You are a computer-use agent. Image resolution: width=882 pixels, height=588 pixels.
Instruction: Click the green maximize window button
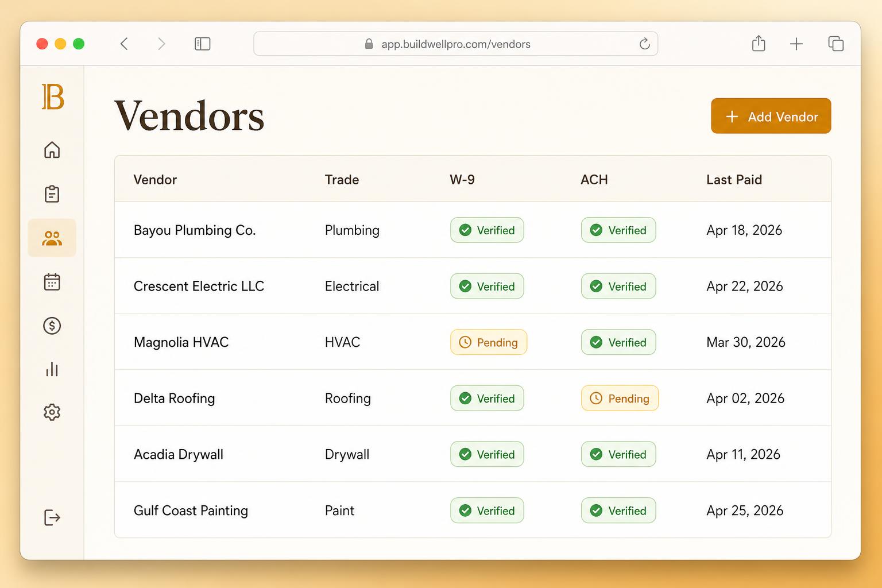click(79, 44)
